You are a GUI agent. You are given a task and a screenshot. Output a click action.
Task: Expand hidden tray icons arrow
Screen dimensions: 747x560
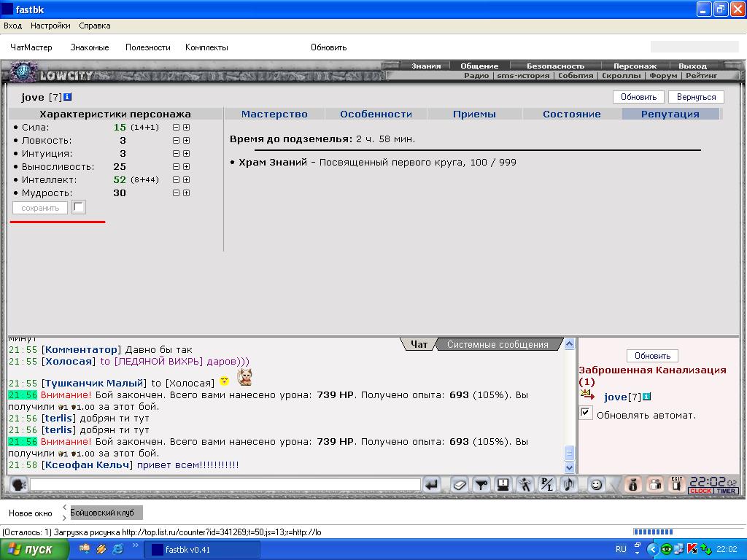652,549
